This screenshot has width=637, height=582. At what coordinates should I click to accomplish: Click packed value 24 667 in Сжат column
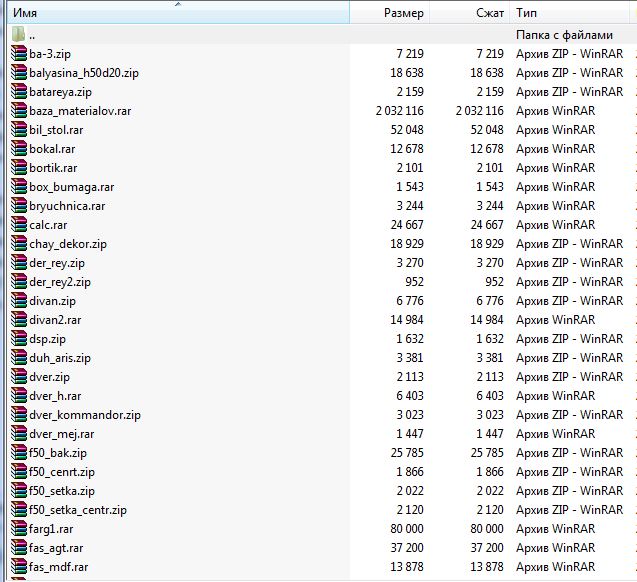click(x=487, y=225)
